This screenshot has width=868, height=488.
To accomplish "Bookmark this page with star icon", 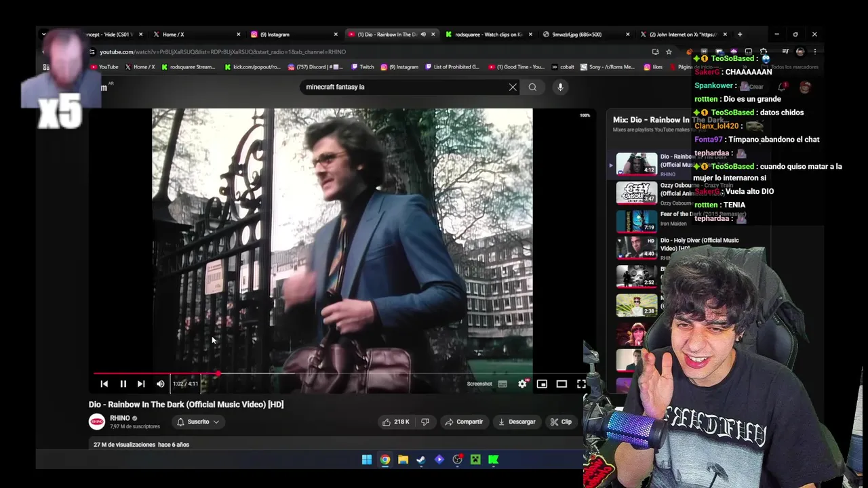I will click(x=669, y=52).
